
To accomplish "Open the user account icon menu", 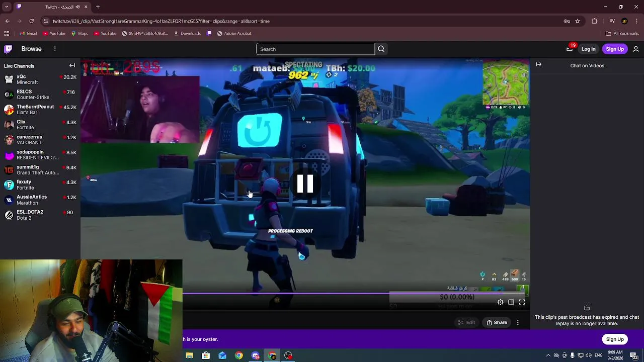I will (x=636, y=49).
